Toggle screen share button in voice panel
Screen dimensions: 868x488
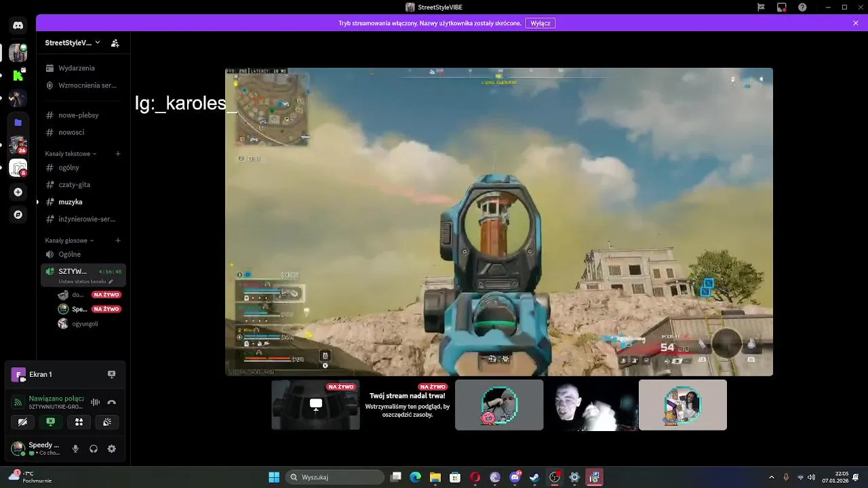pos(50,422)
